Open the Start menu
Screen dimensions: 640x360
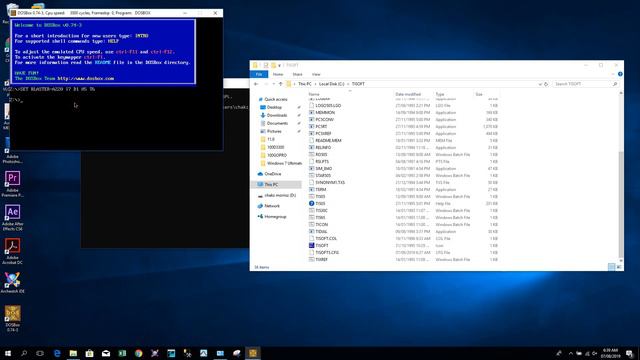coord(8,353)
